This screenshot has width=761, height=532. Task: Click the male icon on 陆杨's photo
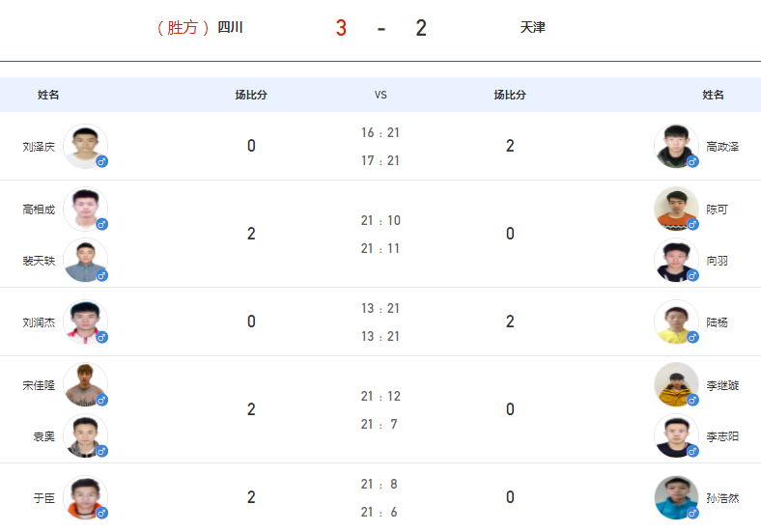(692, 337)
